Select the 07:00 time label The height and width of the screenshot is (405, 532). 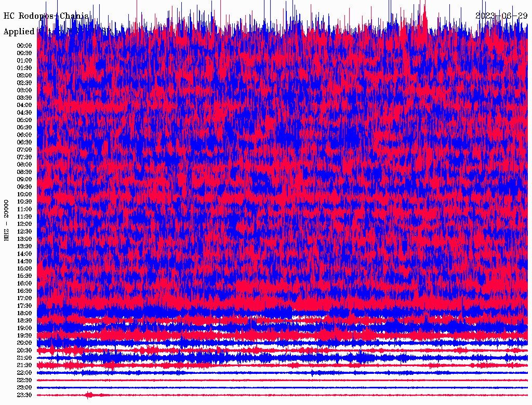pos(24,150)
